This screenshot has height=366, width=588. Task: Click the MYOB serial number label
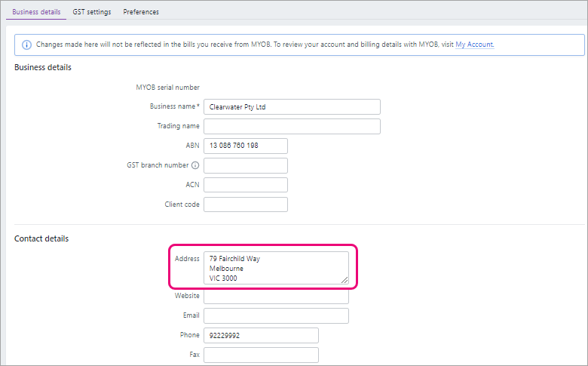pos(167,87)
